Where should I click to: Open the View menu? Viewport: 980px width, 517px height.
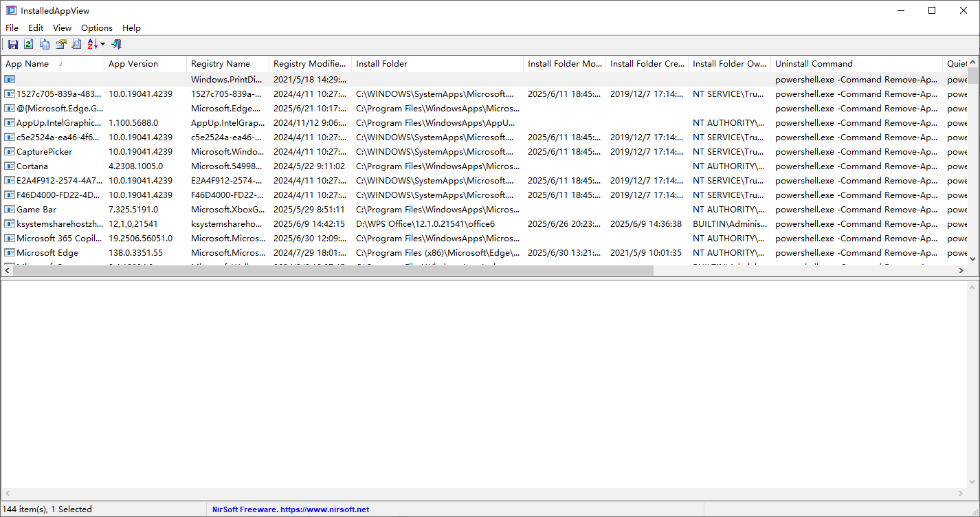coord(63,28)
